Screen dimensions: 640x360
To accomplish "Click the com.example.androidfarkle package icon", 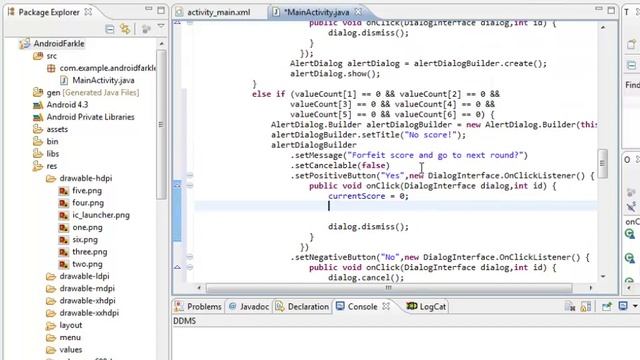I will [x=51, y=68].
